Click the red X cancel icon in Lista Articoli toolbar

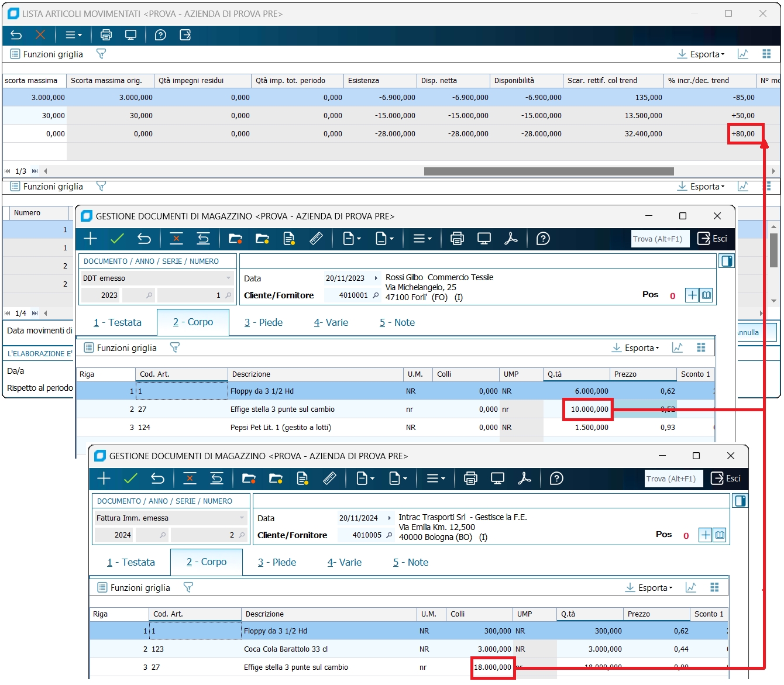tap(40, 35)
